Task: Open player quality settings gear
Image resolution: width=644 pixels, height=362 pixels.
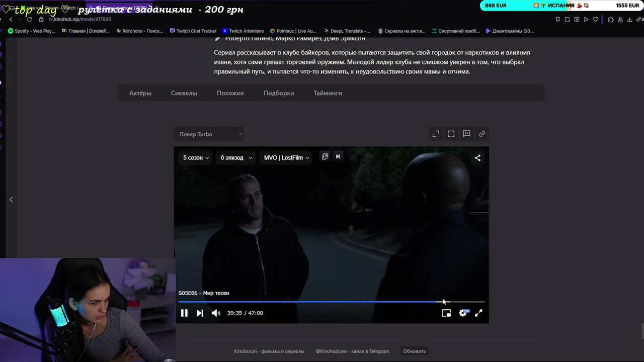Action: (463, 313)
